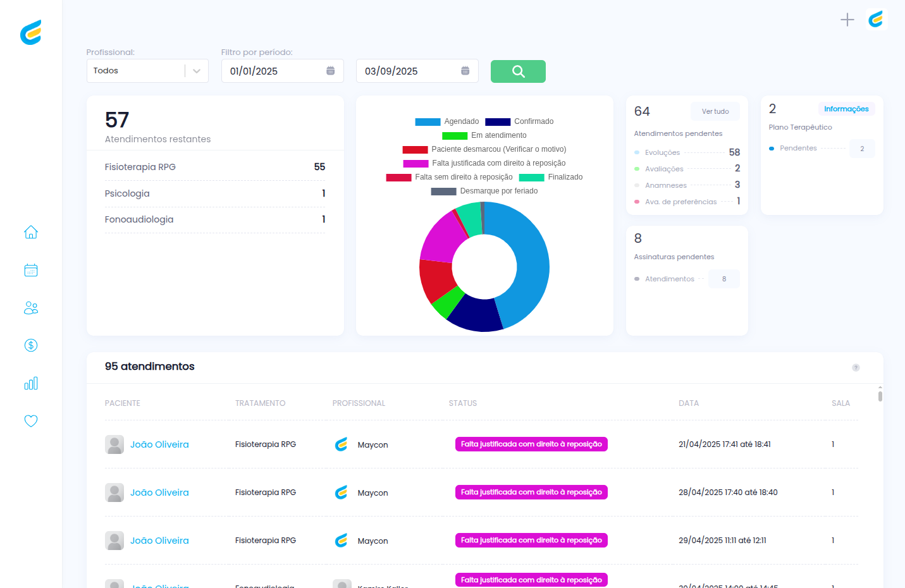Expand the Profissional dropdown showing Todos
Viewport: 905px width, 588px height.
(x=147, y=70)
